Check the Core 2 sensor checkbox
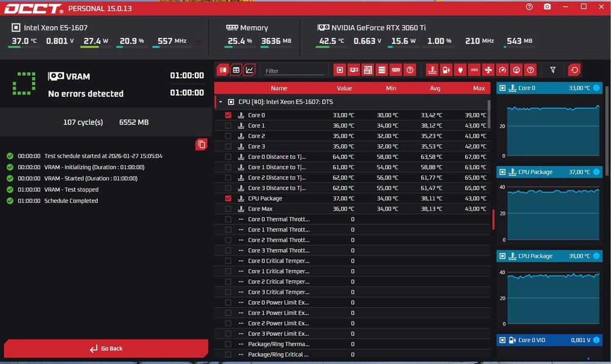The width and height of the screenshot is (611, 364). point(229,136)
